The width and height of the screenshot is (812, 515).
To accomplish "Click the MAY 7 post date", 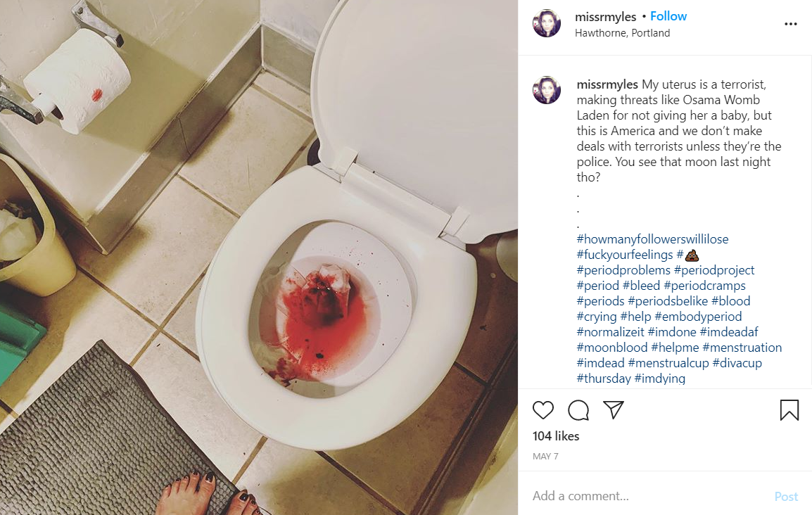I will click(545, 456).
